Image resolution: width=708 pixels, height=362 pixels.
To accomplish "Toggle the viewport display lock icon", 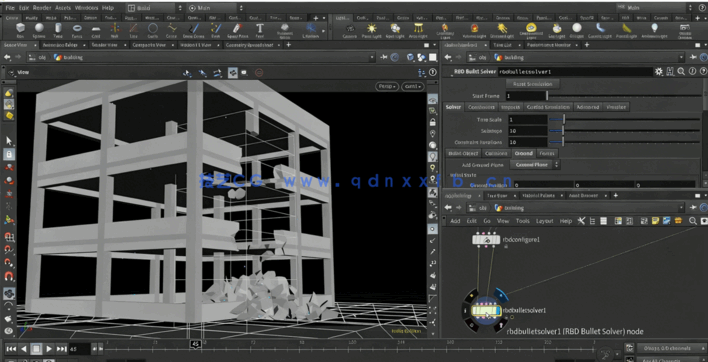I will 433,122.
